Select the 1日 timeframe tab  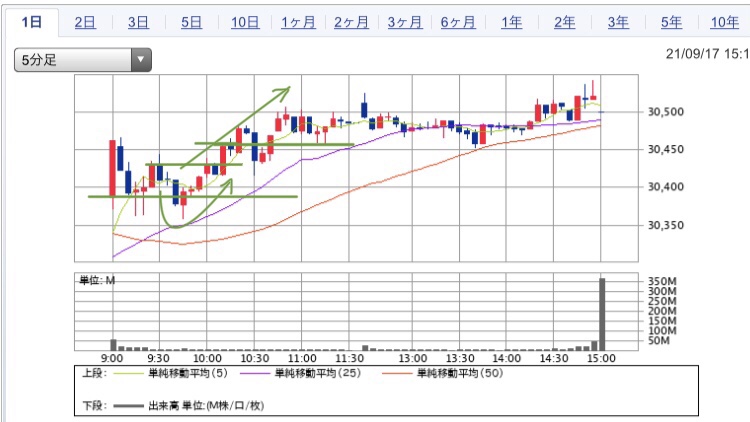tap(30, 21)
